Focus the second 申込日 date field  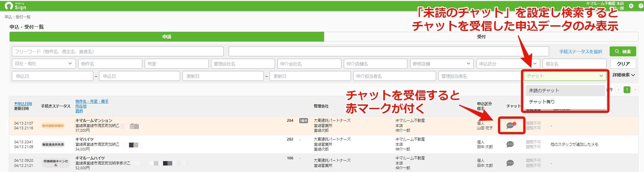(140, 76)
